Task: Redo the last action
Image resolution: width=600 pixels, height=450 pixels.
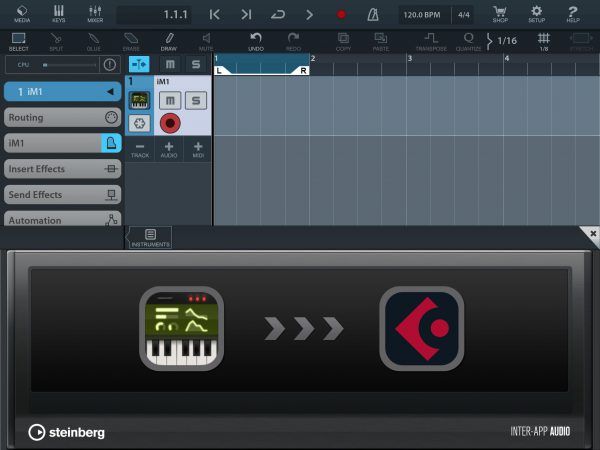Action: tap(293, 42)
